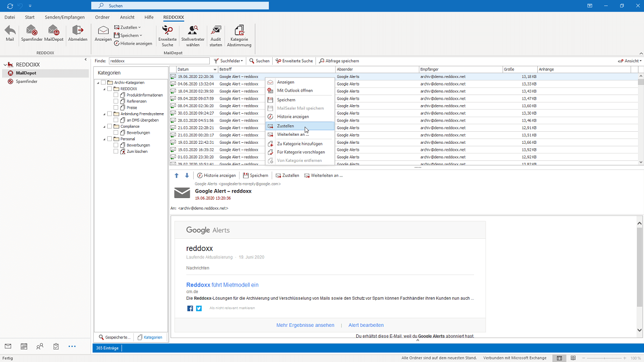Click Speichern in preview toolbar
Image resolution: width=644 pixels, height=362 pixels.
click(x=256, y=175)
